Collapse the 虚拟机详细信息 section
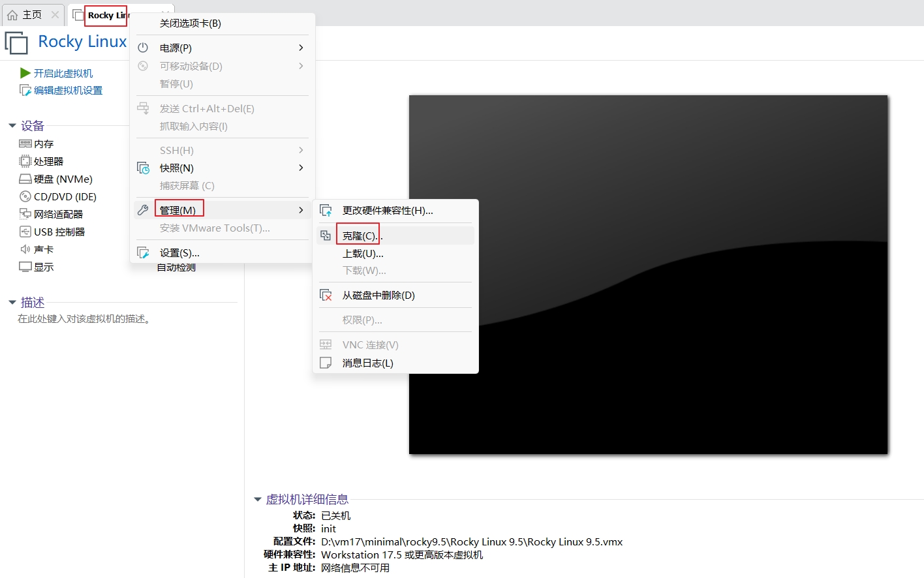 (257, 499)
